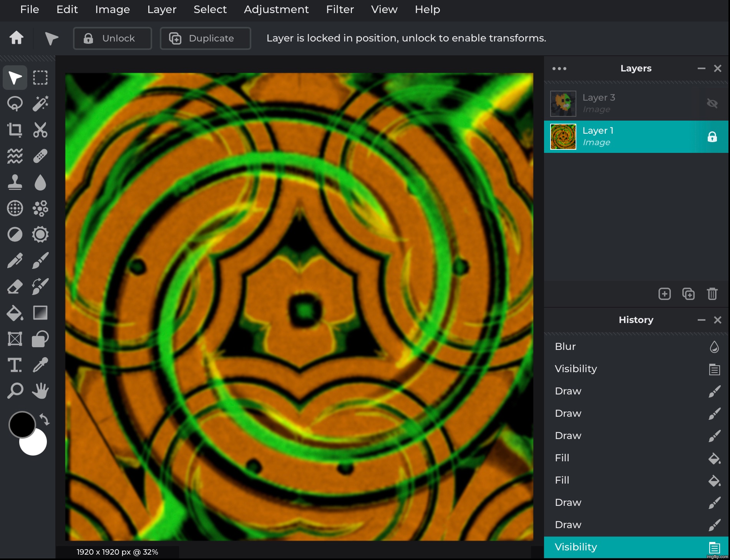Click the Unlock button
730x560 pixels.
tap(112, 38)
